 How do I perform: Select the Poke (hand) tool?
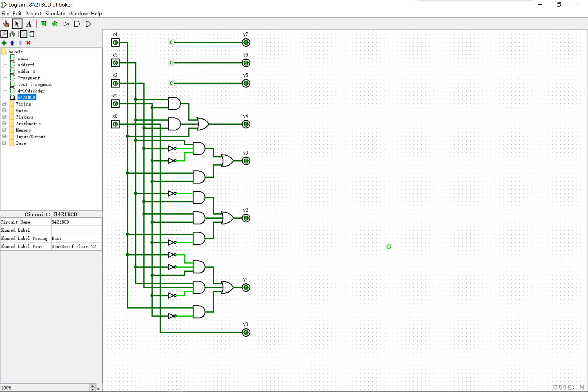pos(6,24)
